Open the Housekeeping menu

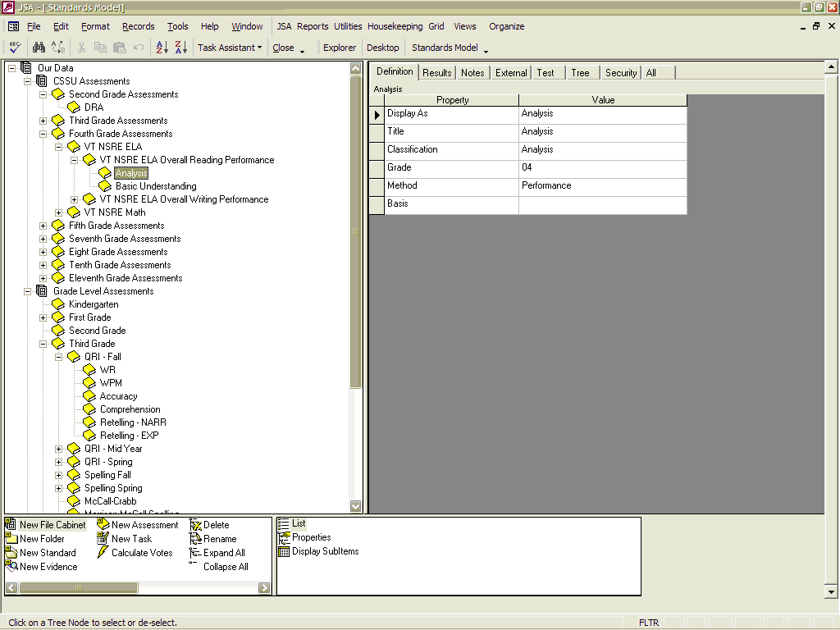(395, 26)
